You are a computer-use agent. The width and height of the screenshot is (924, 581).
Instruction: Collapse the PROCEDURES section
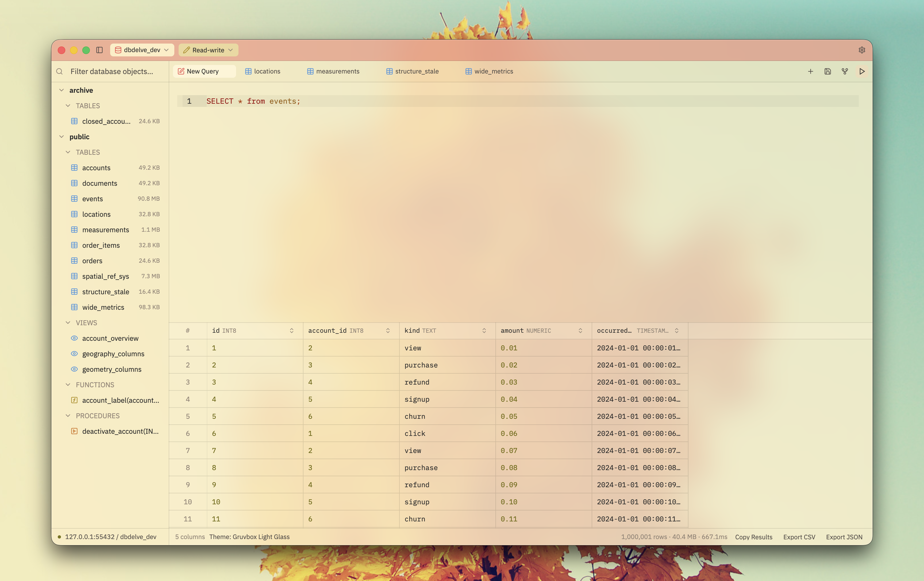click(68, 416)
